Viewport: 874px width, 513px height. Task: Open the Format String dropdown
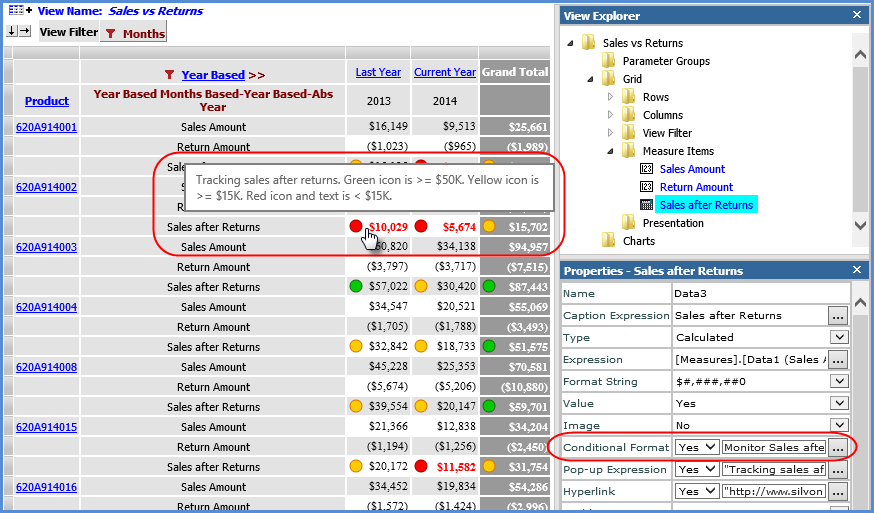click(x=840, y=381)
